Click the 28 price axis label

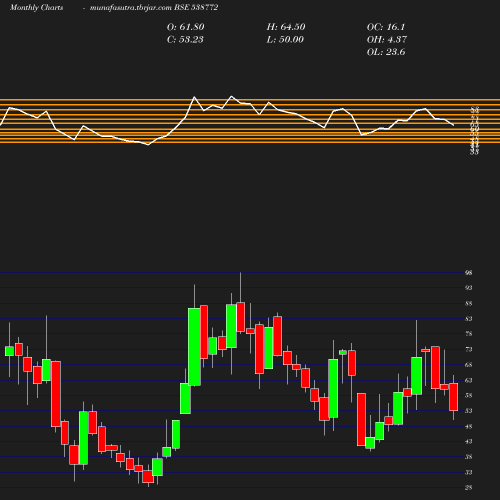point(469,488)
